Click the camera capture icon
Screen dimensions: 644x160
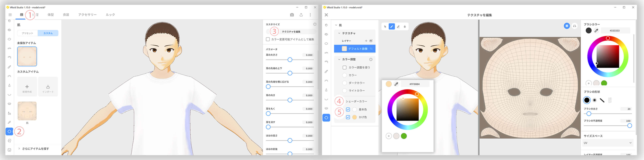(x=292, y=15)
